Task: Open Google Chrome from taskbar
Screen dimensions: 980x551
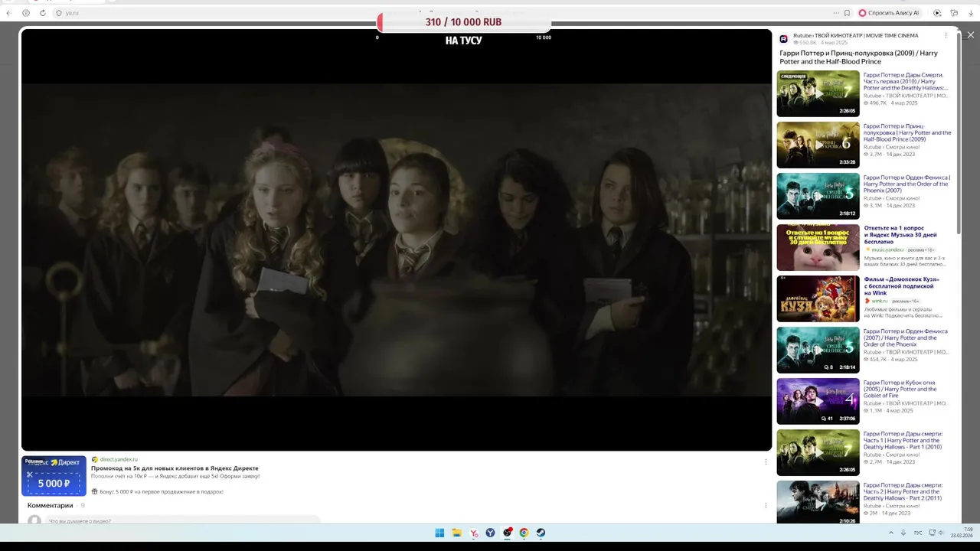Action: point(524,533)
